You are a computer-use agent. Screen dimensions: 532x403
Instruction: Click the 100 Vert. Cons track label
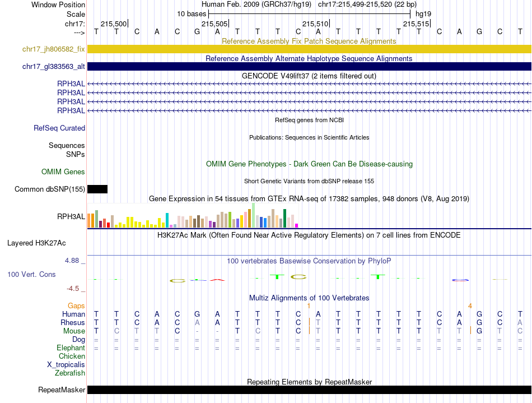[31, 274]
